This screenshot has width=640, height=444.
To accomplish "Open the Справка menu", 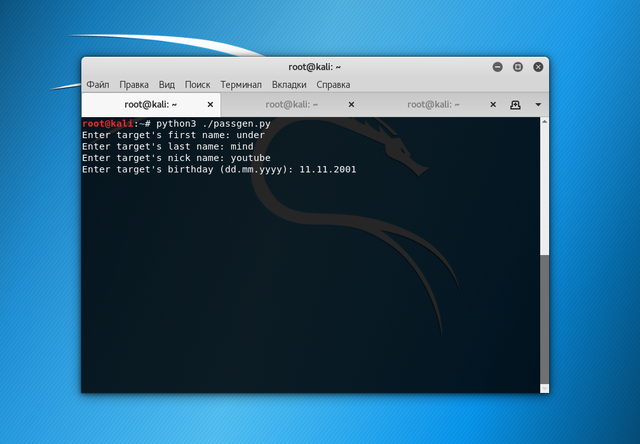I will 333,84.
